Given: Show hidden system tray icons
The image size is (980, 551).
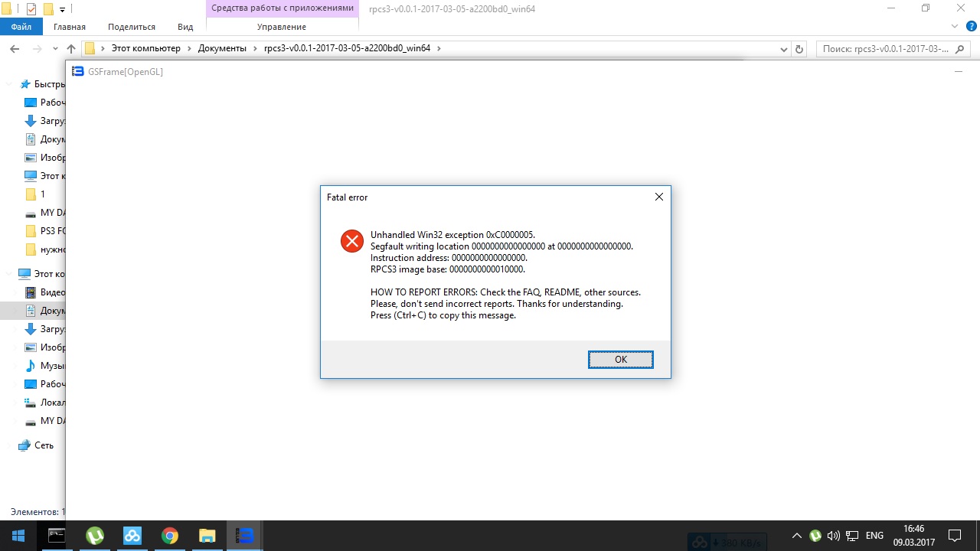Looking at the screenshot, I should (x=797, y=536).
